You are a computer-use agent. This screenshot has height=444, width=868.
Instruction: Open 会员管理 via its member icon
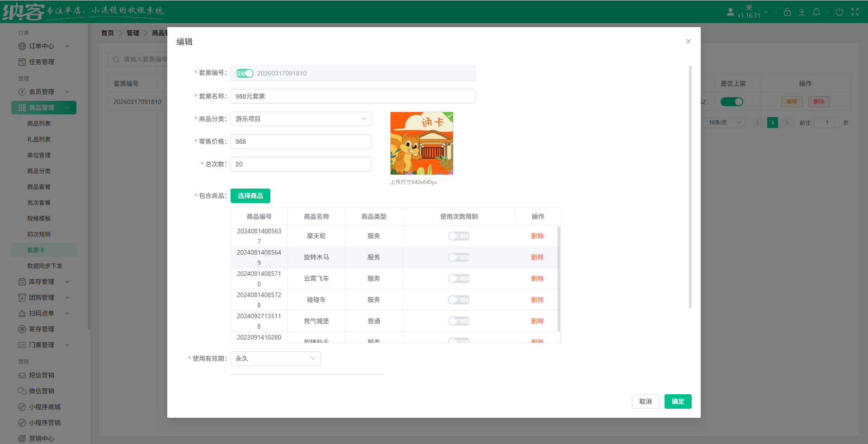coord(22,92)
